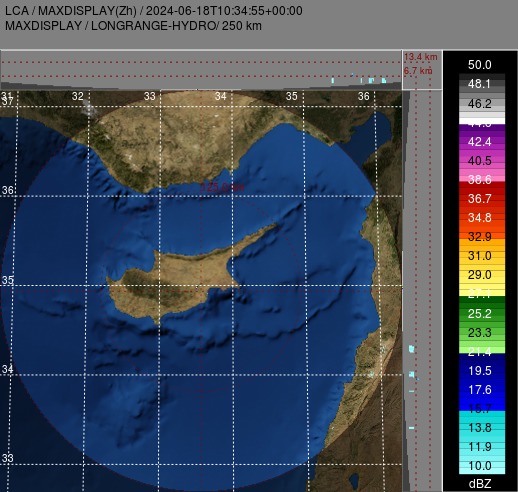This screenshot has height=492, width=518.
Task: Click the 50.0 dBZ legend label
Action: point(479,65)
